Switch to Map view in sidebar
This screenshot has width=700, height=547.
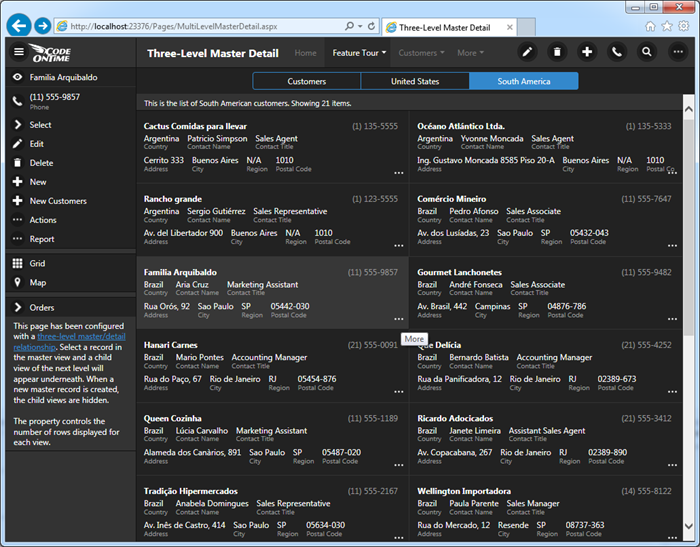(39, 283)
